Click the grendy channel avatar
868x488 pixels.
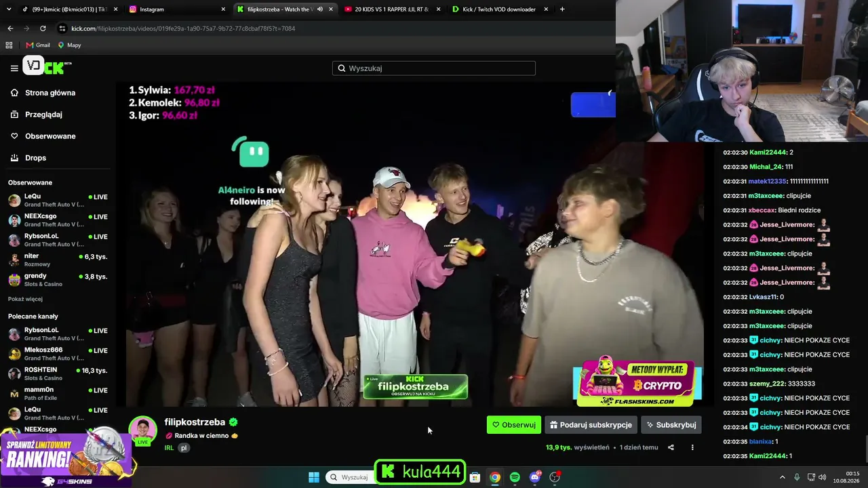(x=14, y=279)
